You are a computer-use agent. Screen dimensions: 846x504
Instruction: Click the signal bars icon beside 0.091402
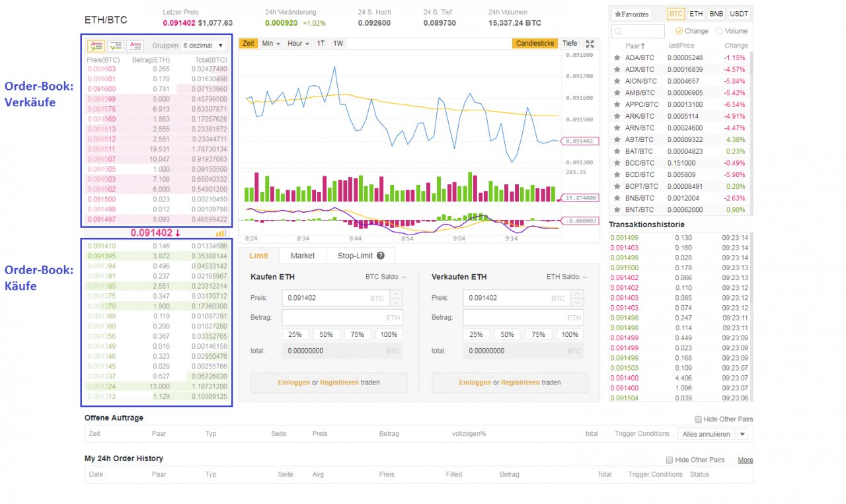(221, 233)
